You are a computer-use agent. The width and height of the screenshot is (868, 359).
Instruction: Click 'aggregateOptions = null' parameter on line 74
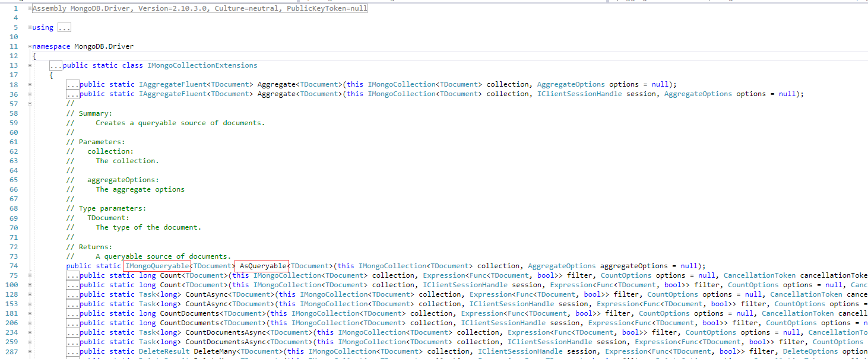point(647,266)
